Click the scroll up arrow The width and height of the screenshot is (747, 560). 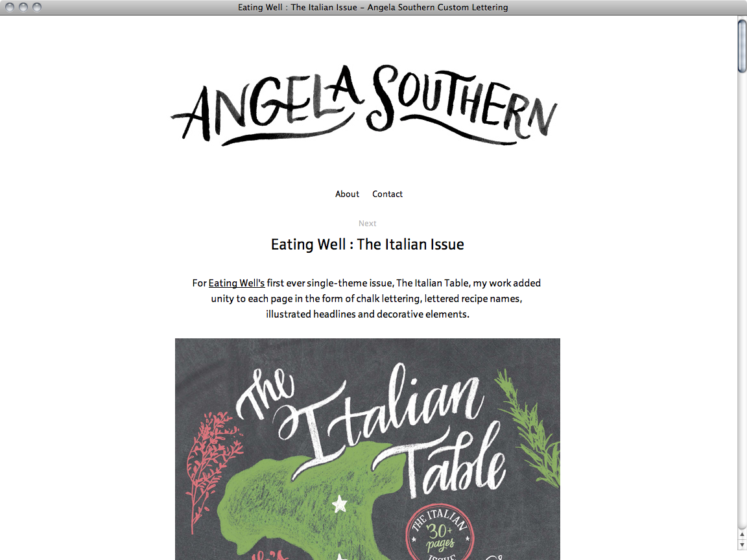[742, 535]
